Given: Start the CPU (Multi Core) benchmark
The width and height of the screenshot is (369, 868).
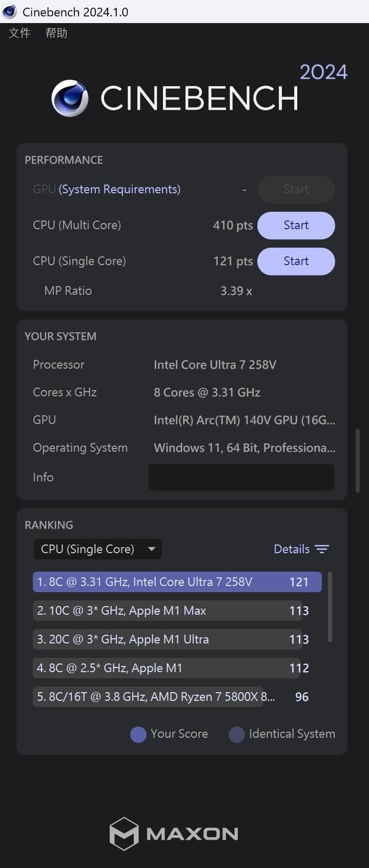Looking at the screenshot, I should (296, 226).
